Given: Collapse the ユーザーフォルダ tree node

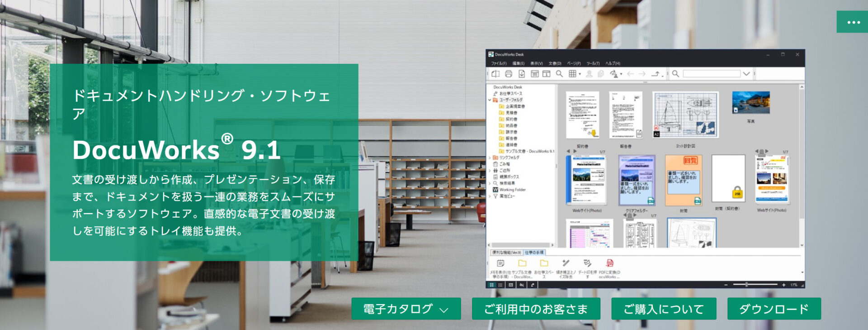Looking at the screenshot, I should tap(490, 100).
